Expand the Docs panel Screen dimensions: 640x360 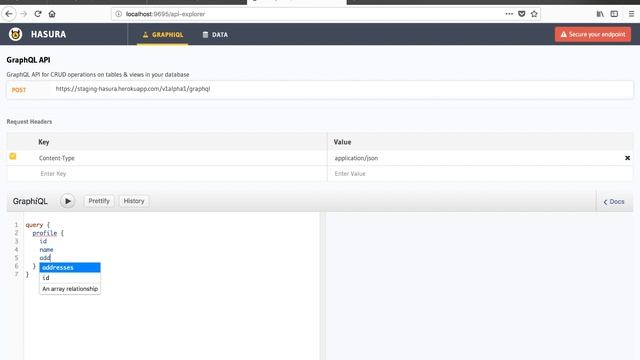[614, 202]
